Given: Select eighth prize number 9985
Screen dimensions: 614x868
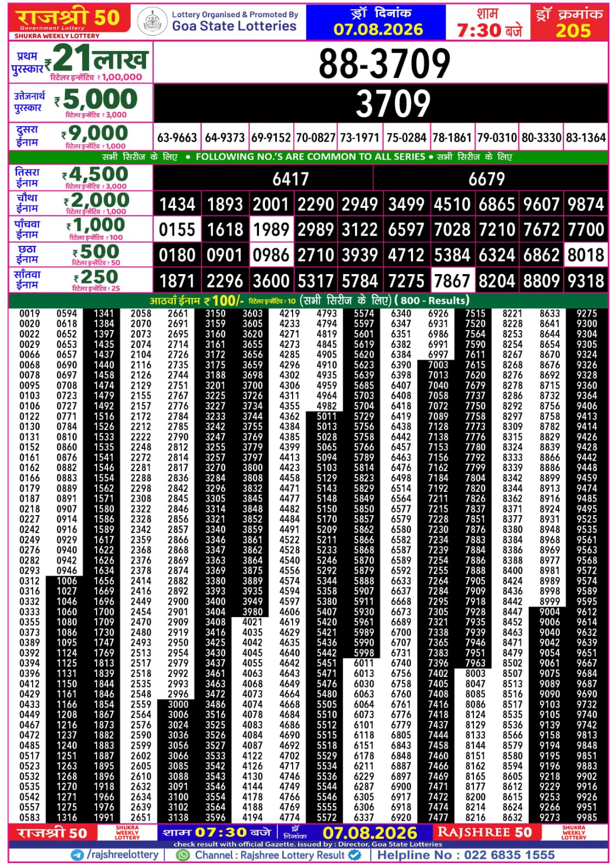Looking at the screenshot, I should pos(586,818).
